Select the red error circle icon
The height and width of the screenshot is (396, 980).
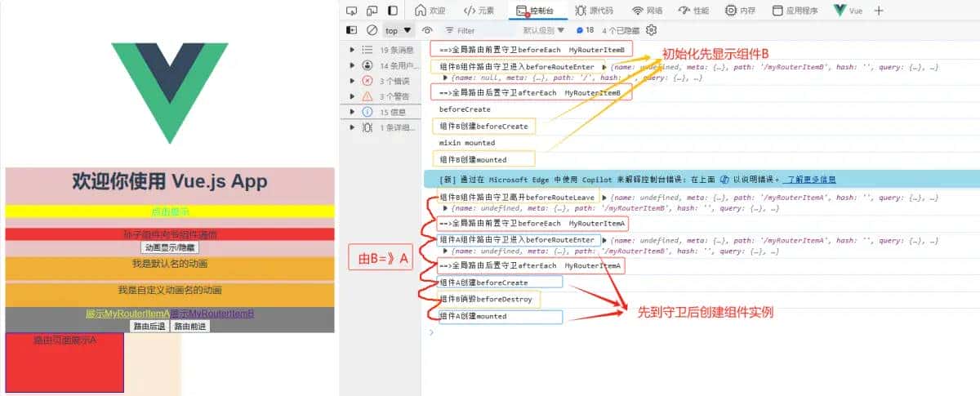pos(367,81)
